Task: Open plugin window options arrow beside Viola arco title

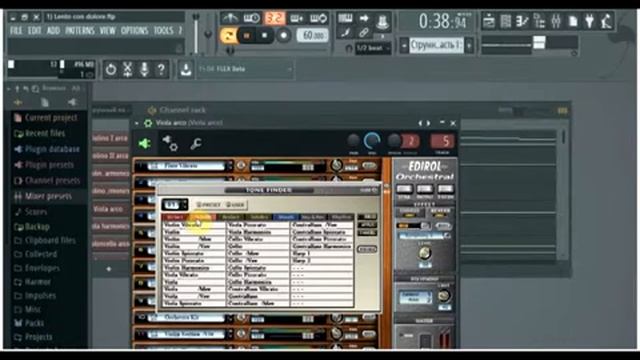Action: tap(137, 123)
